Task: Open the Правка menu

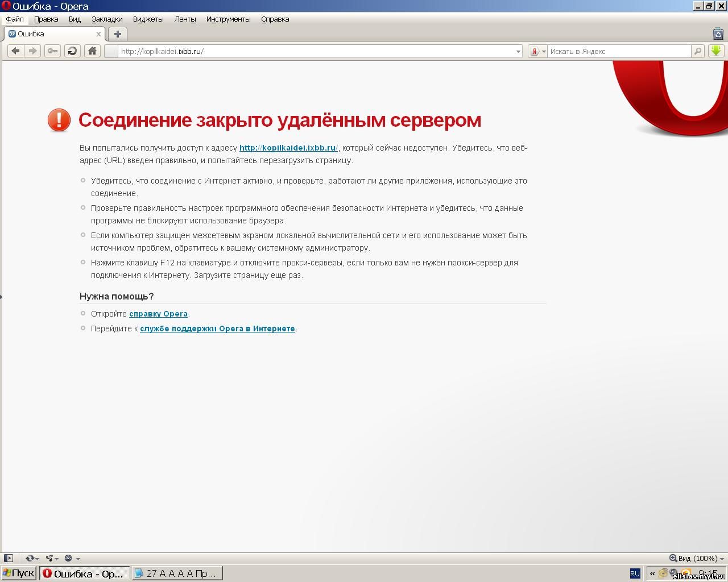Action: tap(46, 19)
